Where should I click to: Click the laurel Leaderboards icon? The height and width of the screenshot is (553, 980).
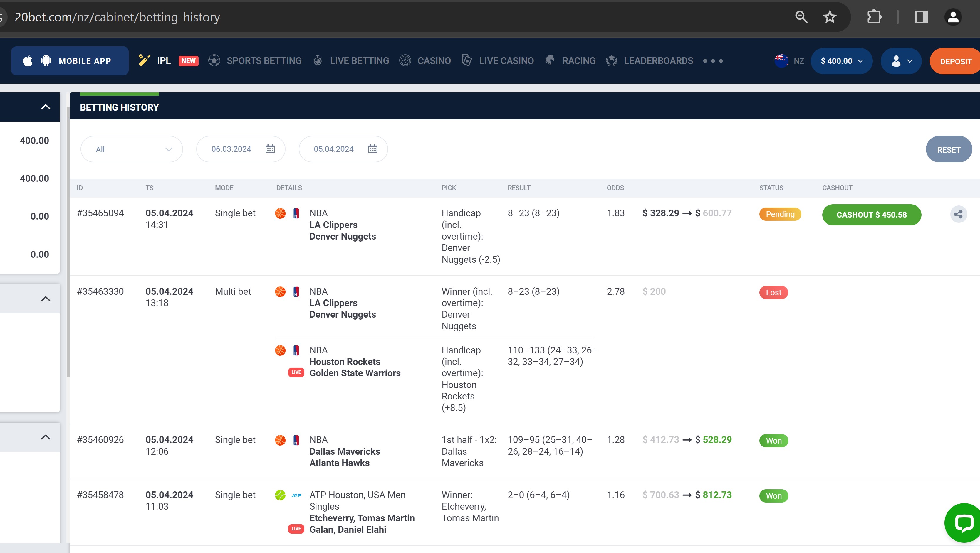click(611, 60)
